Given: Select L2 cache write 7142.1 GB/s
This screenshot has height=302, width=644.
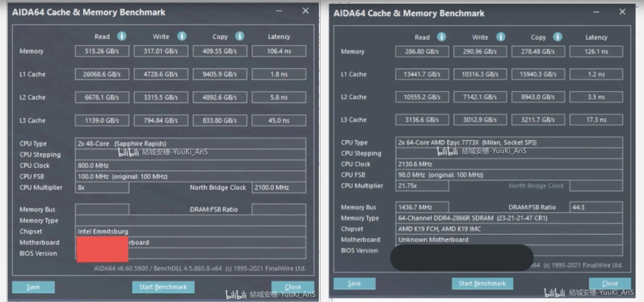Looking at the screenshot, I should click(x=480, y=97).
